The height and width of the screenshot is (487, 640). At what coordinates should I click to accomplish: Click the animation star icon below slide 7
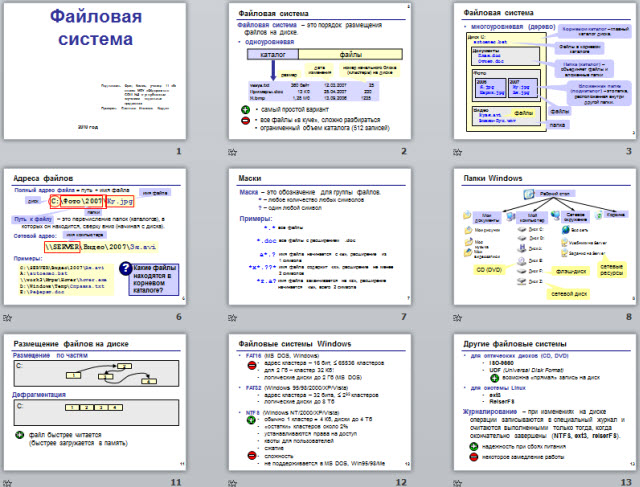[232, 319]
